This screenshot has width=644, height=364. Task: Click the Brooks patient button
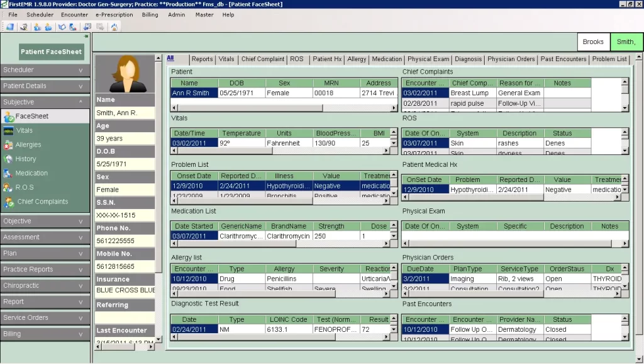tap(593, 41)
